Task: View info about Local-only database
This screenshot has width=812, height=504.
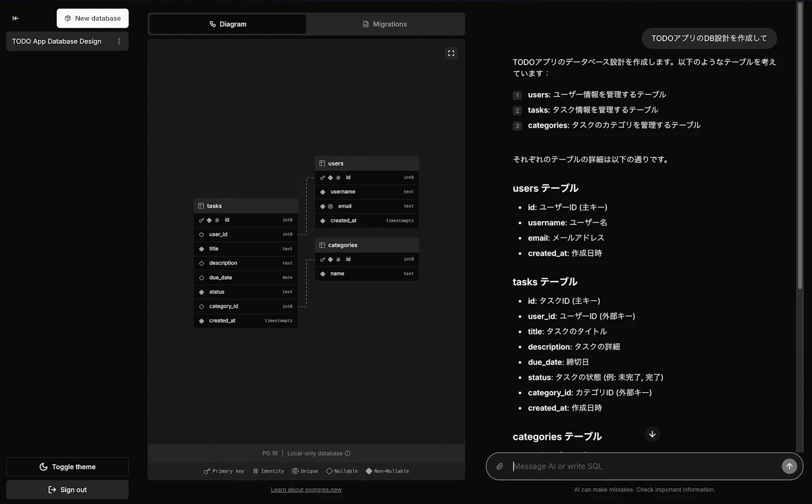Action: point(347,453)
